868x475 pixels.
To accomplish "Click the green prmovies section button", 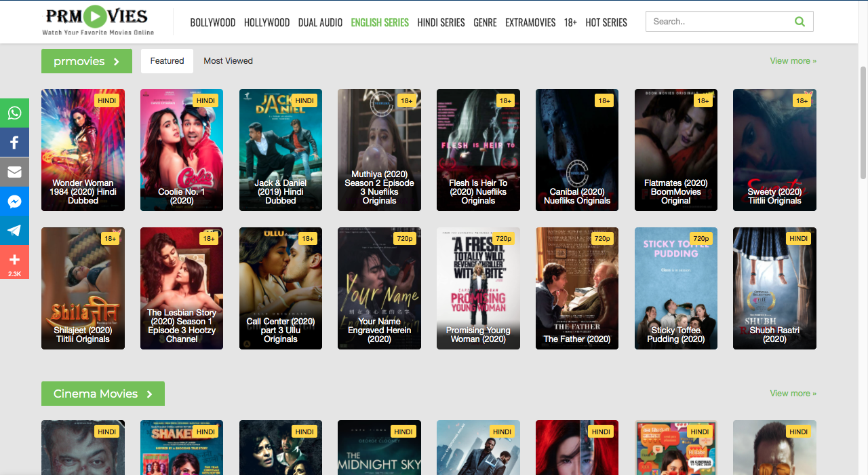I will pyautogui.click(x=87, y=61).
